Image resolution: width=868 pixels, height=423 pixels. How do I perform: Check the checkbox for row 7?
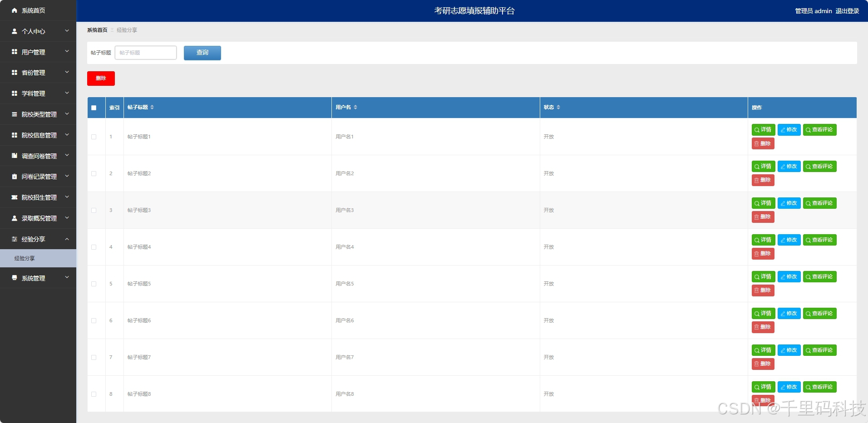point(94,357)
